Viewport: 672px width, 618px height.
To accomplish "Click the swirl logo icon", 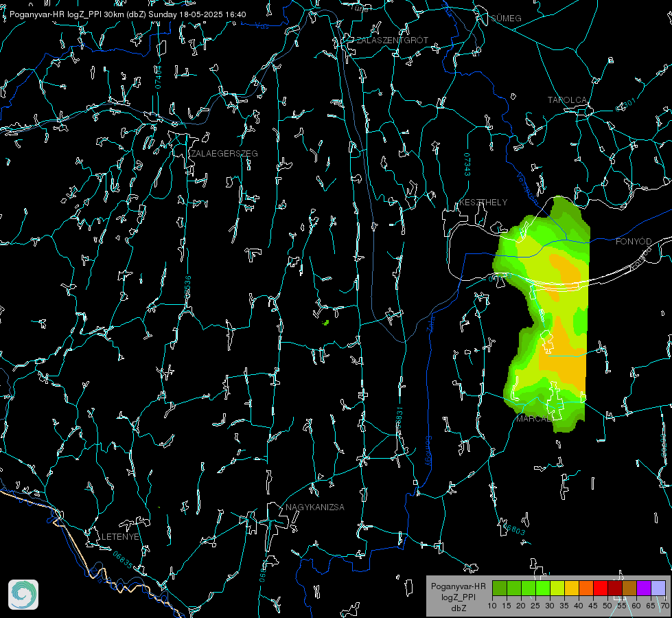I will 23,595.
